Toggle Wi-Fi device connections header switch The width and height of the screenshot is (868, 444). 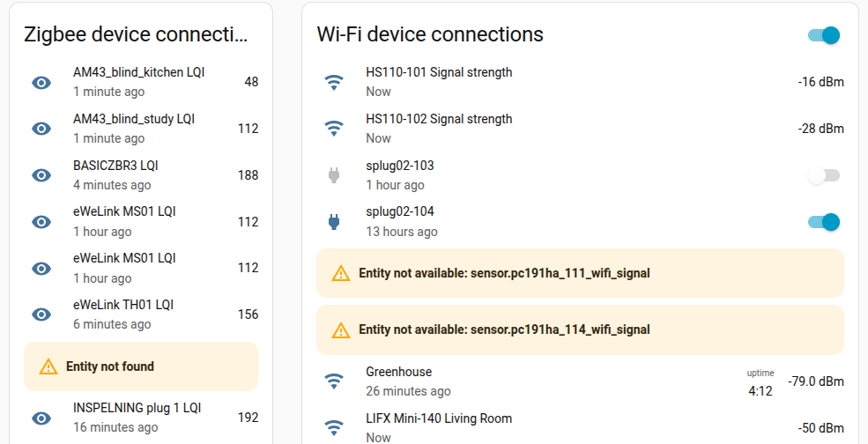[823, 35]
